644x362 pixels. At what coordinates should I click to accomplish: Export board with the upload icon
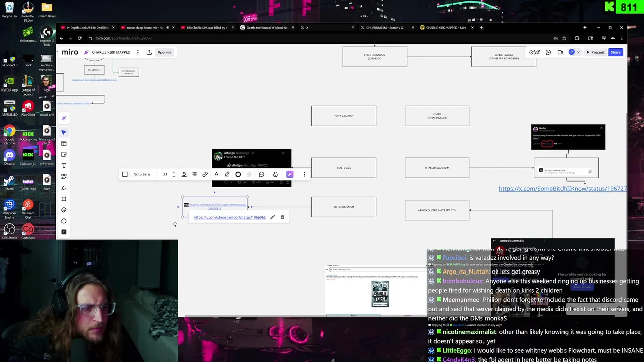coord(149,52)
